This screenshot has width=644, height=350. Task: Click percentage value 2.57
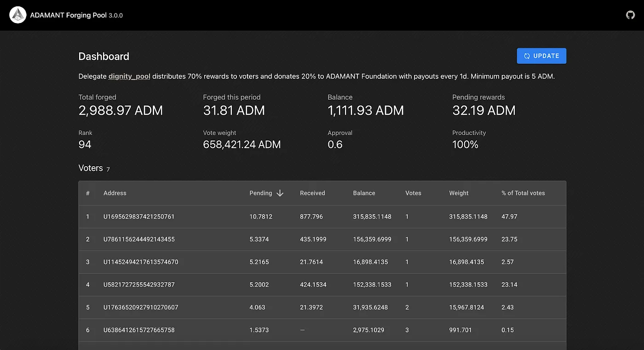[507, 262]
